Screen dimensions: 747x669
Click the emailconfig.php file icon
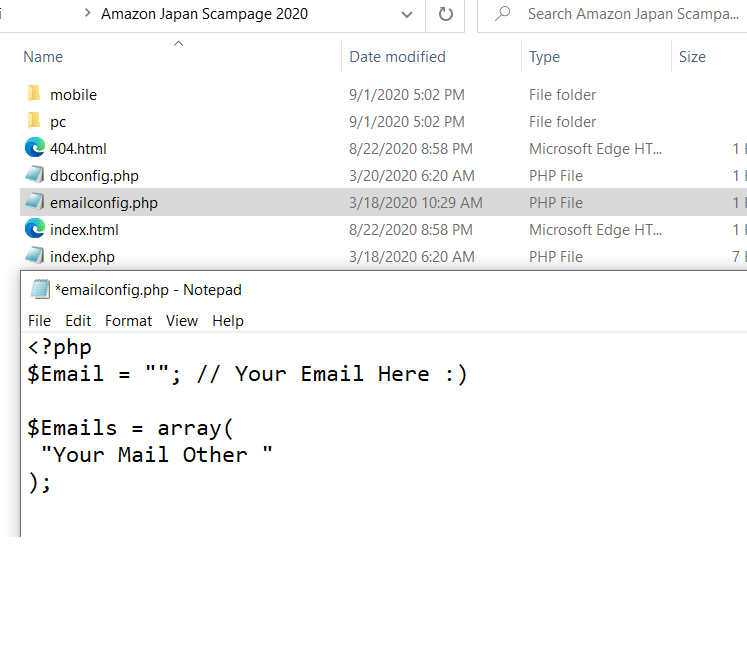point(35,202)
